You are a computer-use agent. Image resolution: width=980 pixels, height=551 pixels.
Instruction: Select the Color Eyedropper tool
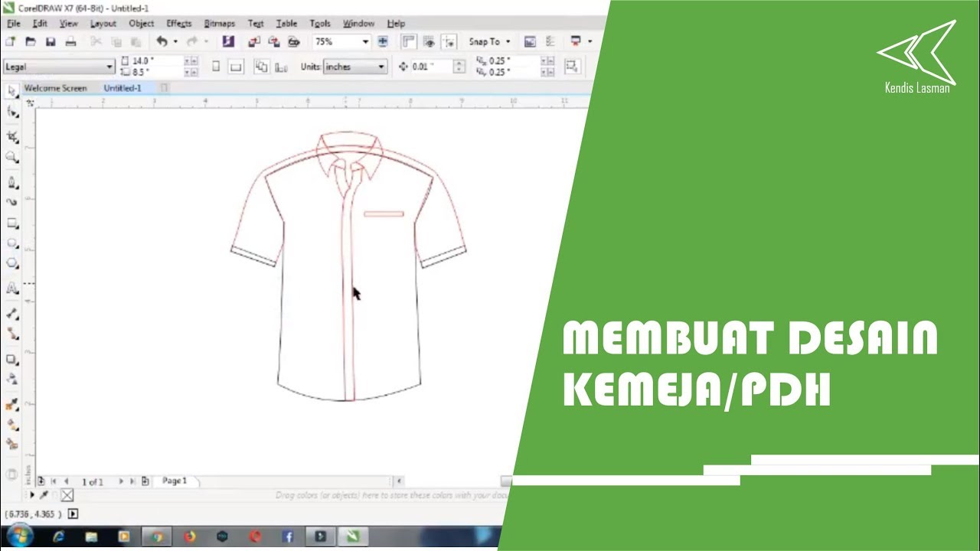tap(11, 404)
